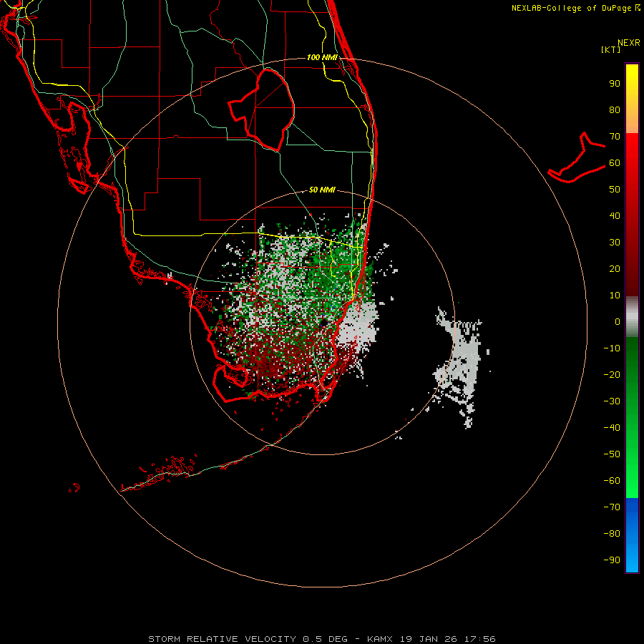Click the 90 value on the color scale
Screen dimensions: 644x644
point(615,84)
